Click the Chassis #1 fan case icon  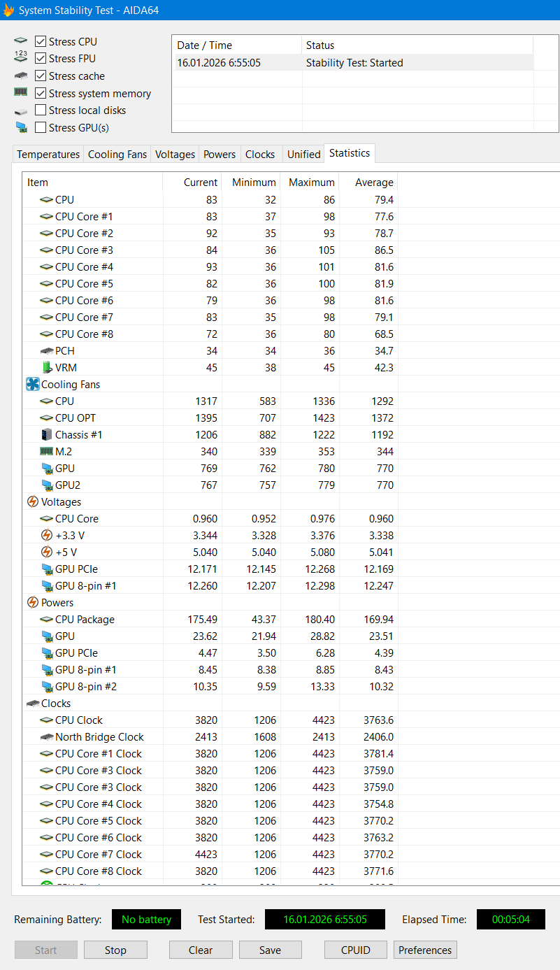click(x=47, y=434)
